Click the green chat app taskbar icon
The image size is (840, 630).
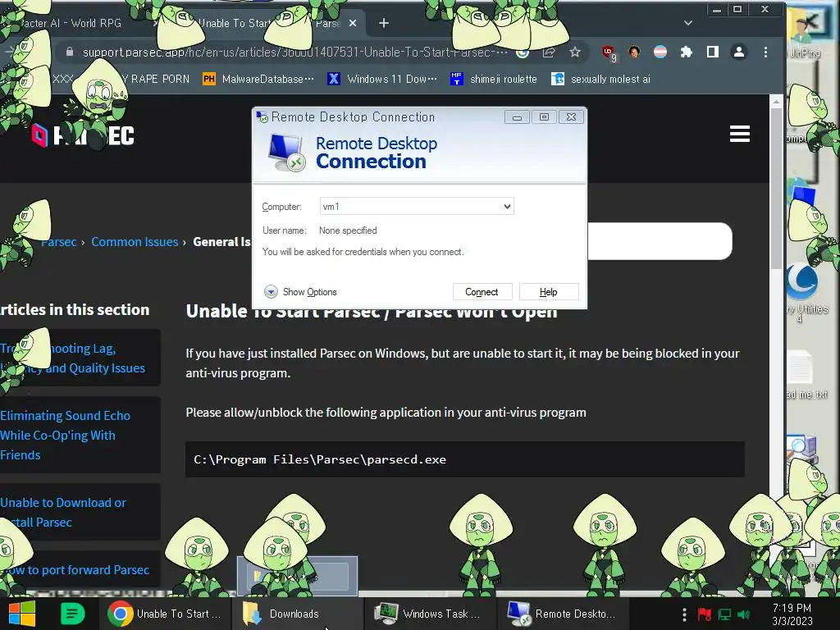(x=73, y=614)
